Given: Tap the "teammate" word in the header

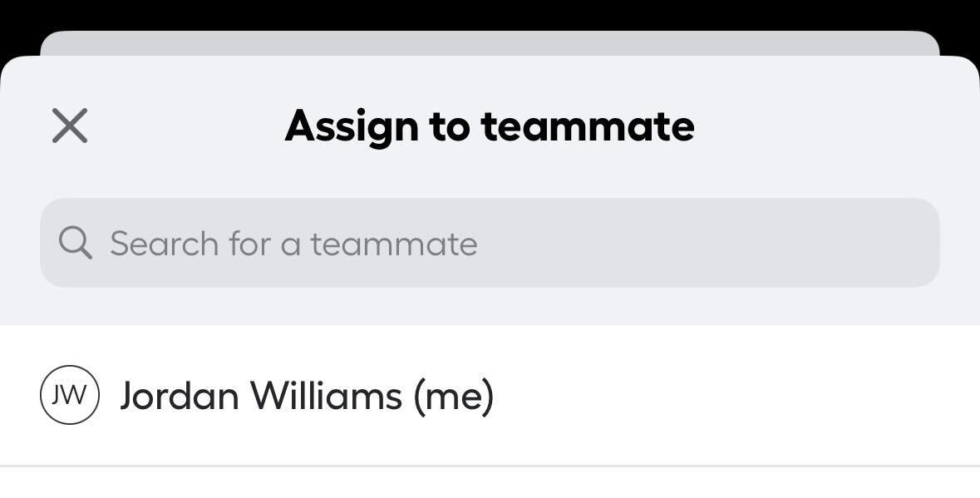Looking at the screenshot, I should (x=588, y=127).
